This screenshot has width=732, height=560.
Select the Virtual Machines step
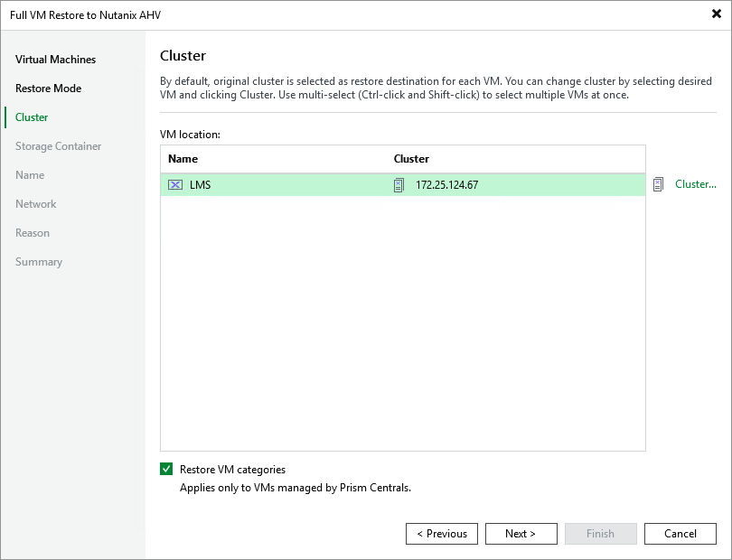click(x=54, y=60)
